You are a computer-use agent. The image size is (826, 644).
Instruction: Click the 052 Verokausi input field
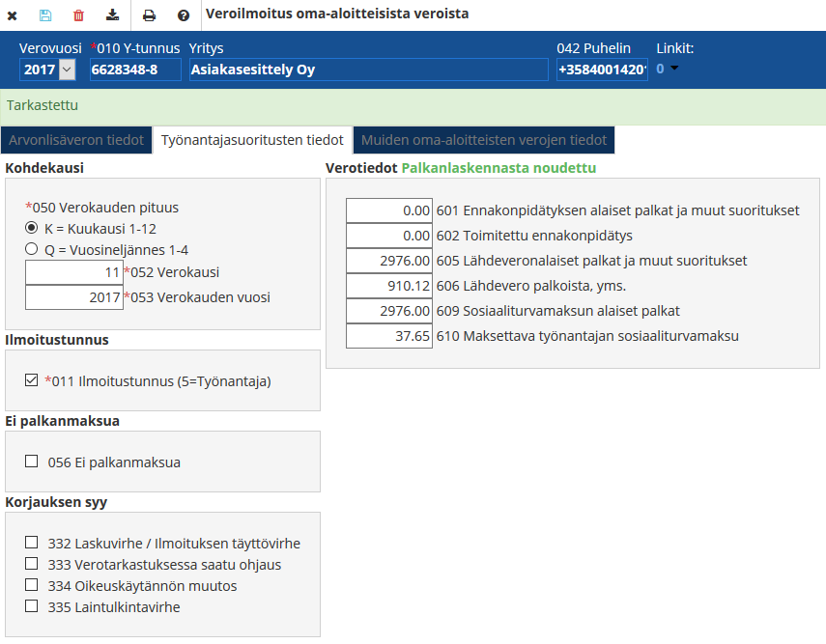[x=73, y=273]
